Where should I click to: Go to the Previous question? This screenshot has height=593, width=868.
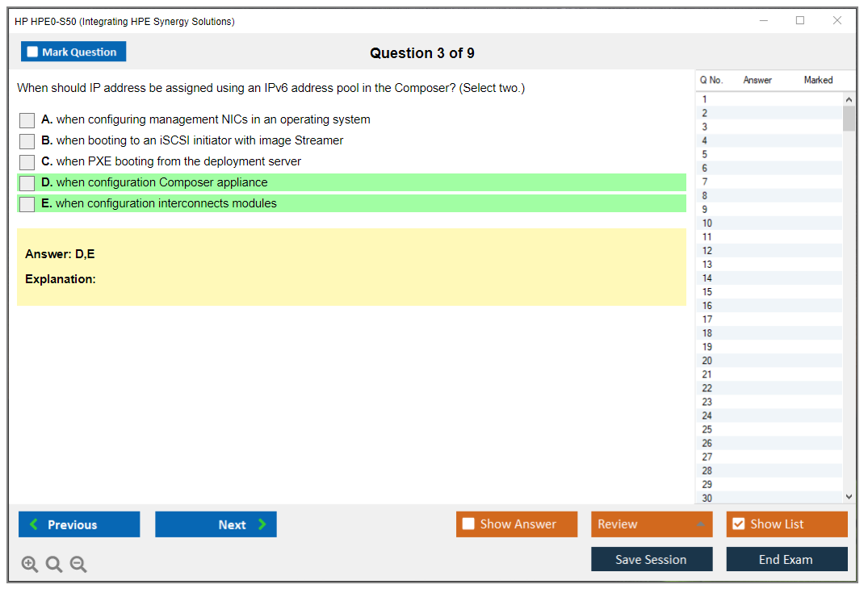(79, 524)
